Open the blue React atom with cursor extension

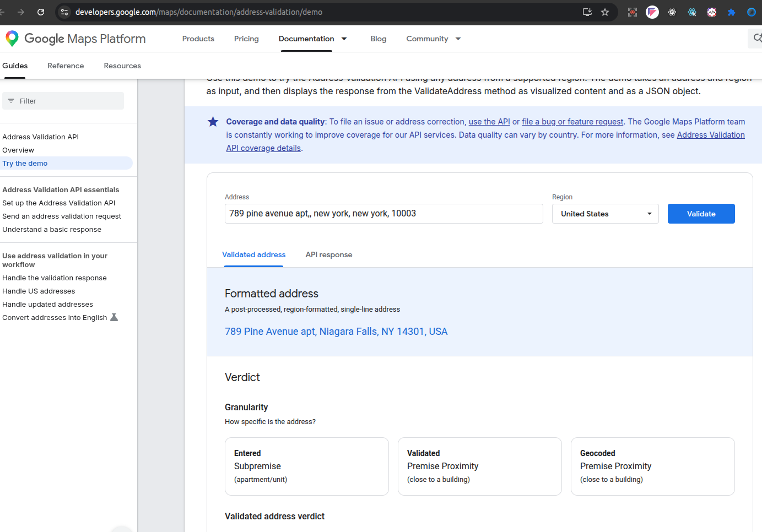(x=692, y=12)
